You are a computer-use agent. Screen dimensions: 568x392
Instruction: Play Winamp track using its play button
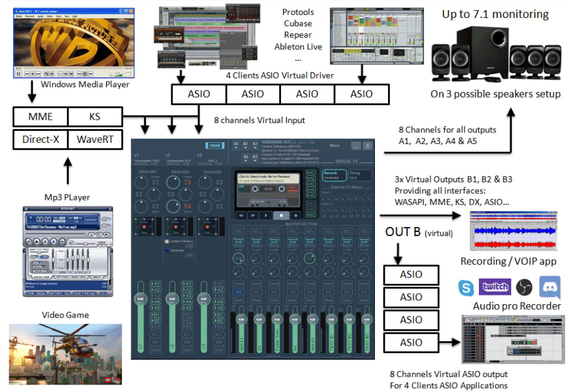[37, 241]
